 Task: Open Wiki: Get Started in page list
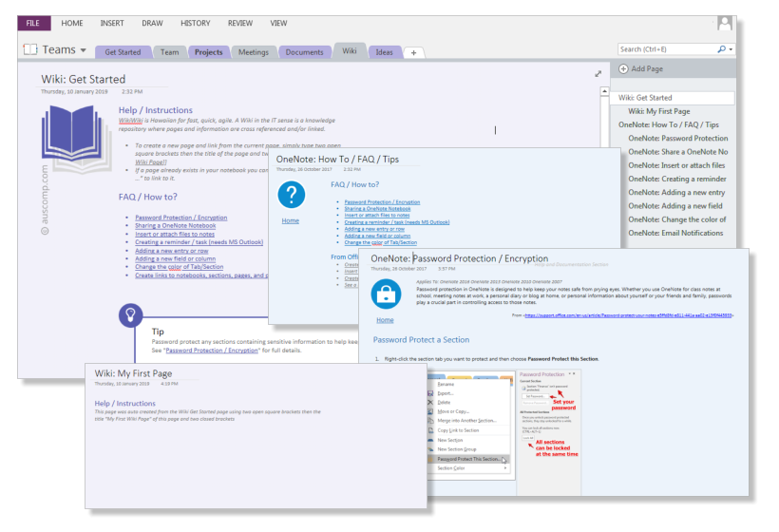[x=672, y=97]
